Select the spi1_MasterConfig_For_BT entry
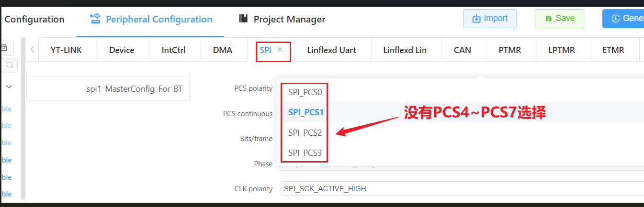 131,89
